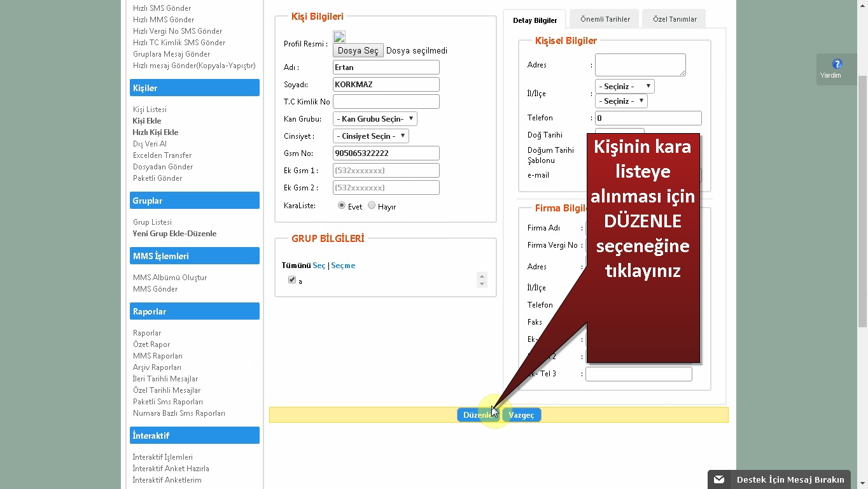Click scroll up arrow in group list
The height and width of the screenshot is (489, 868).
click(x=482, y=276)
